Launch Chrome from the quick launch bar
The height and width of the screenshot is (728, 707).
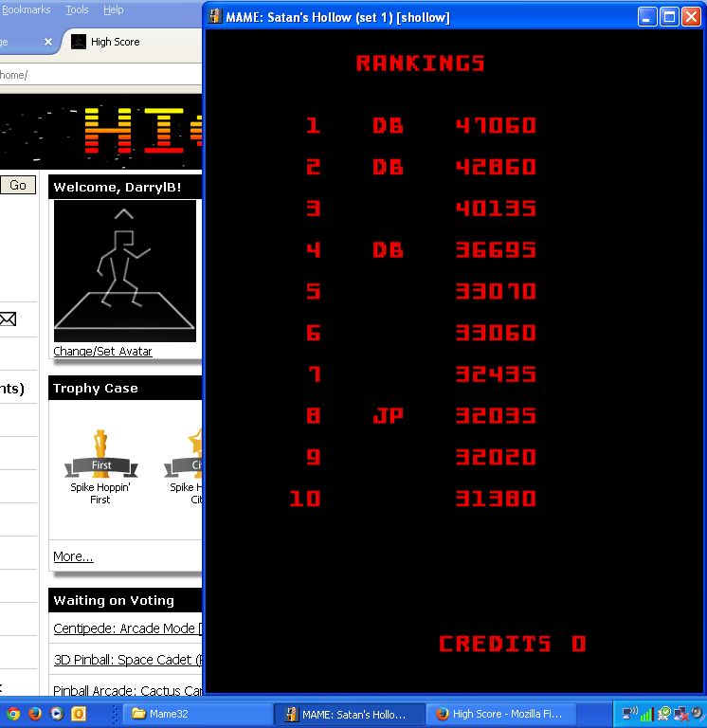tap(12, 714)
